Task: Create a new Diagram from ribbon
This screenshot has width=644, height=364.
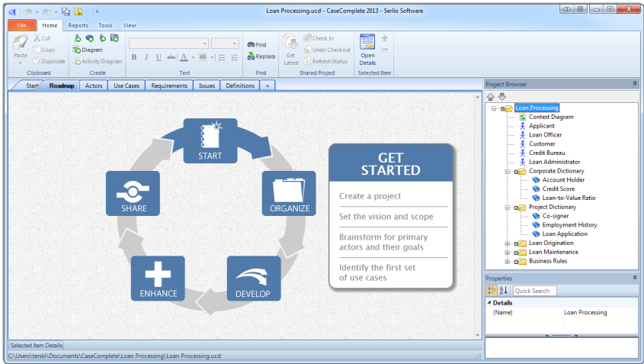Action: tap(87, 50)
